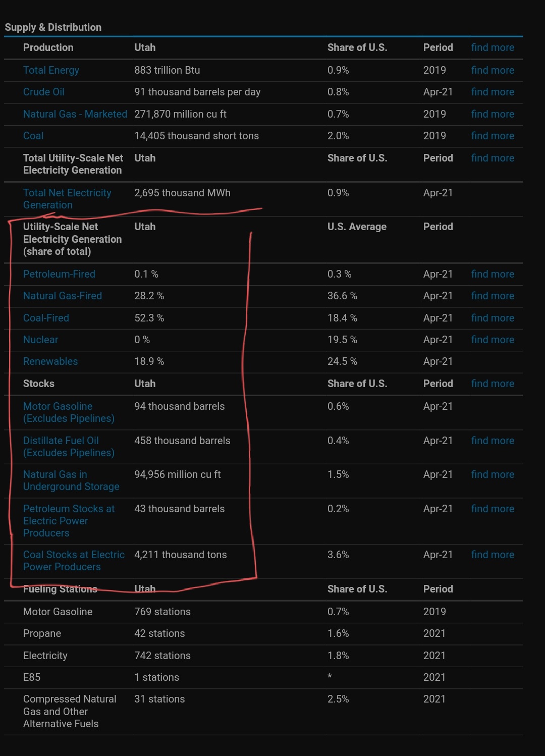Click find more in Production header row
The height and width of the screenshot is (756, 545).
point(493,47)
